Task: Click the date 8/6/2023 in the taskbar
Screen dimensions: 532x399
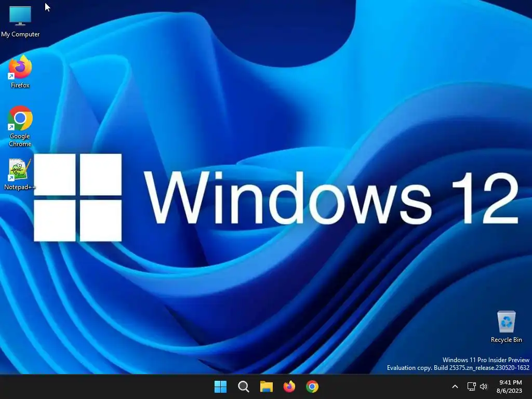Action: [x=509, y=391]
